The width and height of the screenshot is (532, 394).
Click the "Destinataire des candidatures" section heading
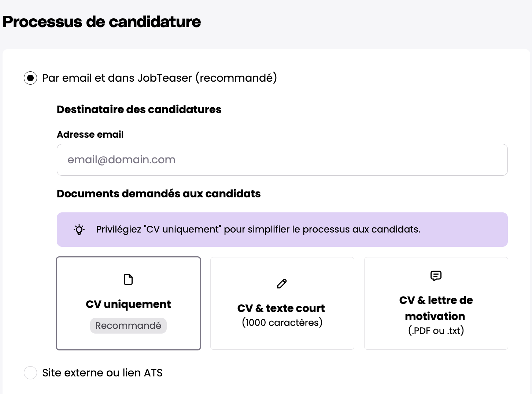pyautogui.click(x=139, y=109)
